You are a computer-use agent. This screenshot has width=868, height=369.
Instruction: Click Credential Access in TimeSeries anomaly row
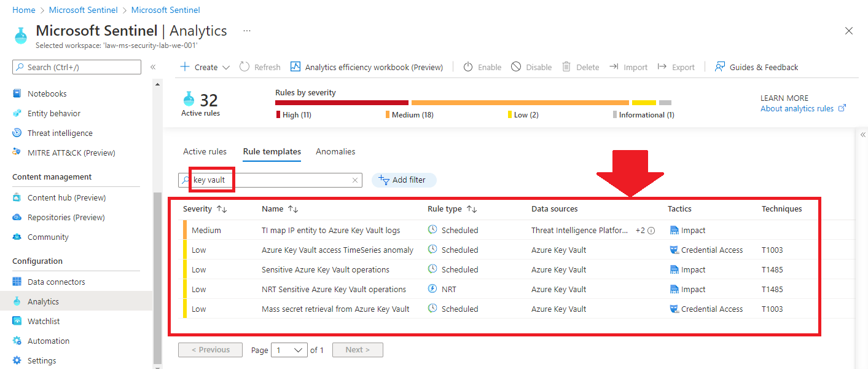pyautogui.click(x=706, y=250)
